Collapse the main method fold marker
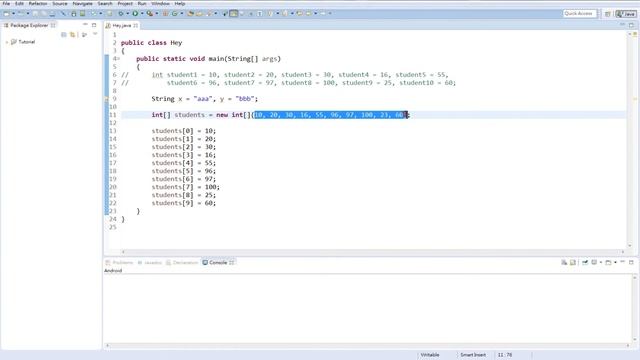Screen dimensions: 640x360 [117, 59]
